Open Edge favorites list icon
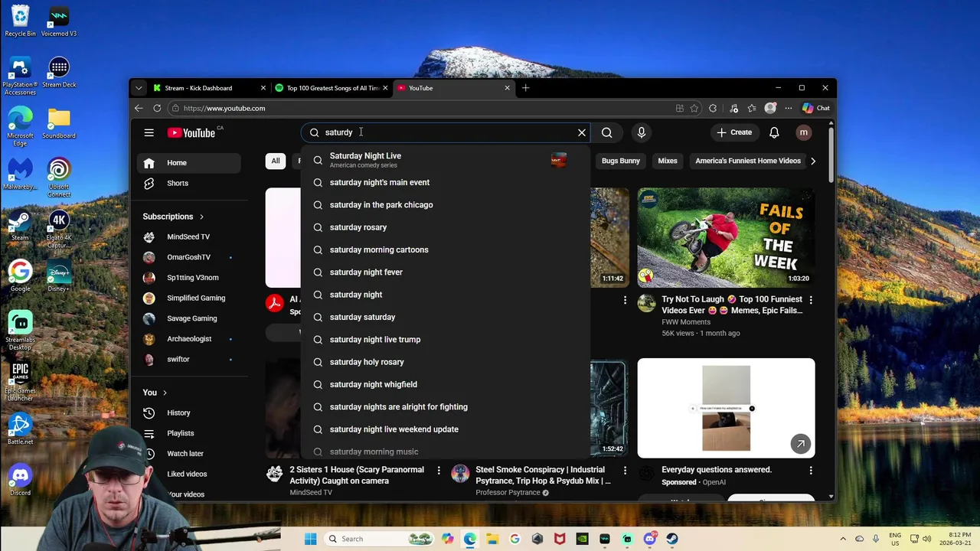The height and width of the screenshot is (551, 980). point(752,108)
